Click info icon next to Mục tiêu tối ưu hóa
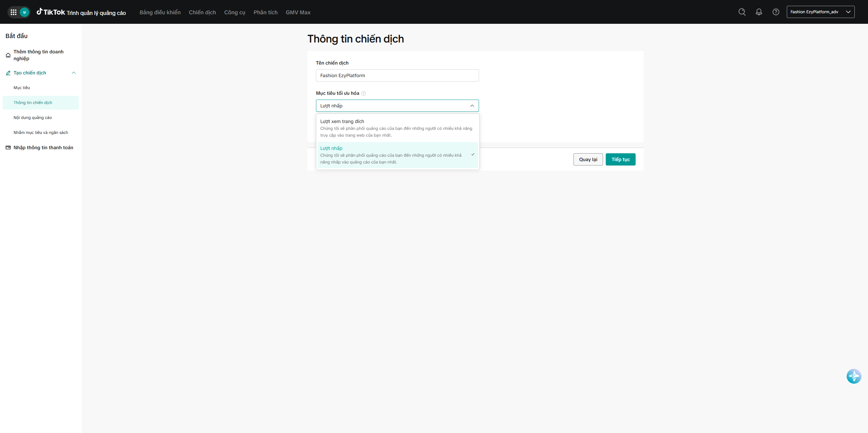The width and height of the screenshot is (868, 433). click(x=364, y=93)
